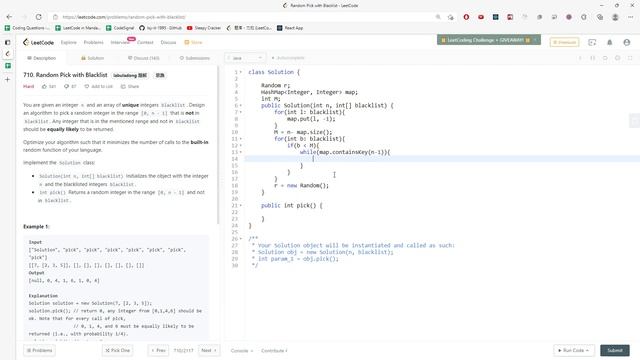Open the GitHub bookmark in bookmarks bar
This screenshot has height=360, width=640.
click(160, 28)
